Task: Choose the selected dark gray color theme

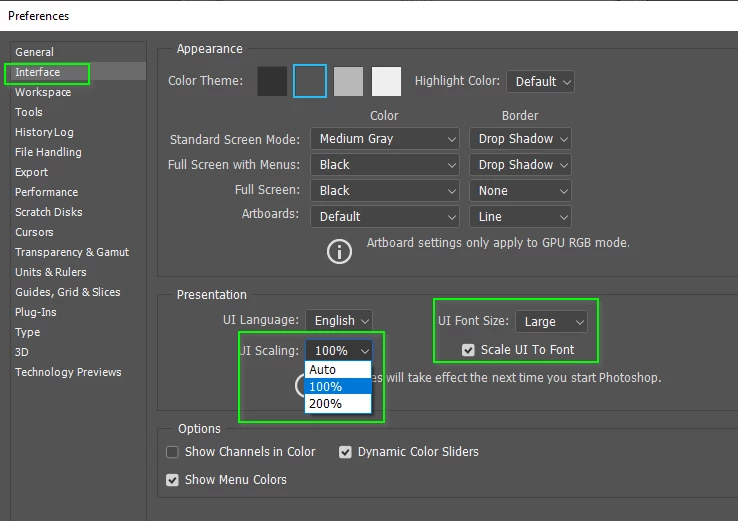Action: pos(310,81)
